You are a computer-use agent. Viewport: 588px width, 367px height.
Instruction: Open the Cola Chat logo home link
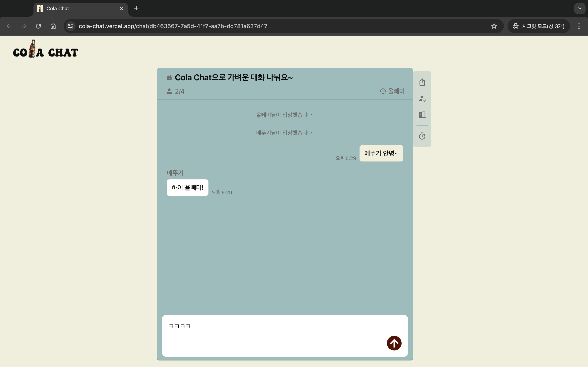[x=46, y=49]
